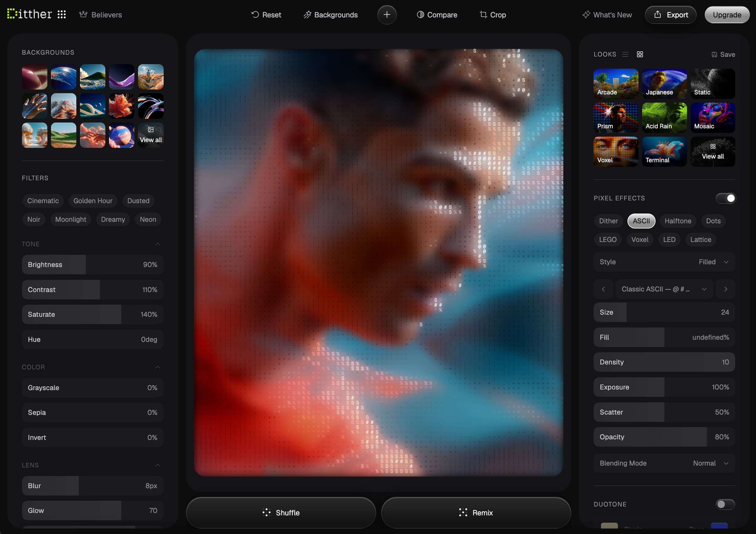Choose the Japanese look thumbnail

(664, 84)
